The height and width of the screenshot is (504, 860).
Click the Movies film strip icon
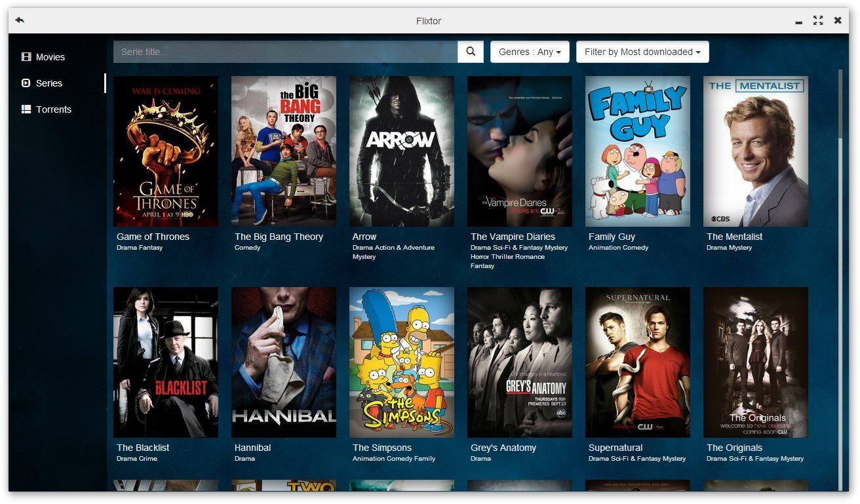click(x=26, y=57)
